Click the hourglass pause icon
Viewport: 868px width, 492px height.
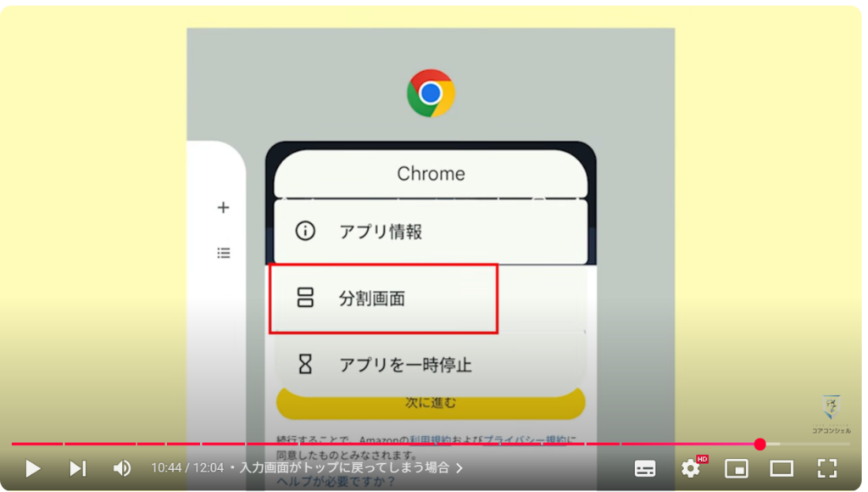(x=305, y=364)
